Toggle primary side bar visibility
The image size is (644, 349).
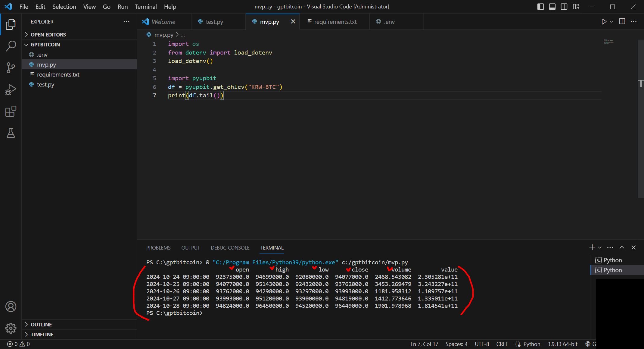(540, 7)
